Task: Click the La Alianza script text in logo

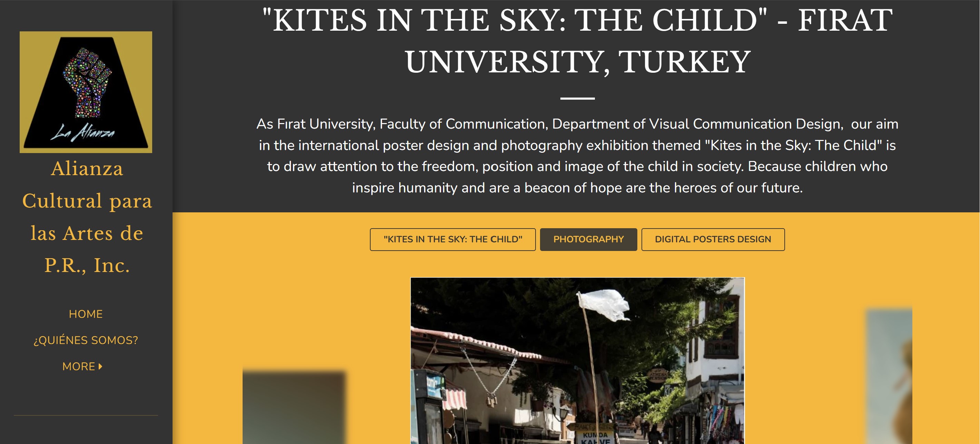Action: (82, 133)
